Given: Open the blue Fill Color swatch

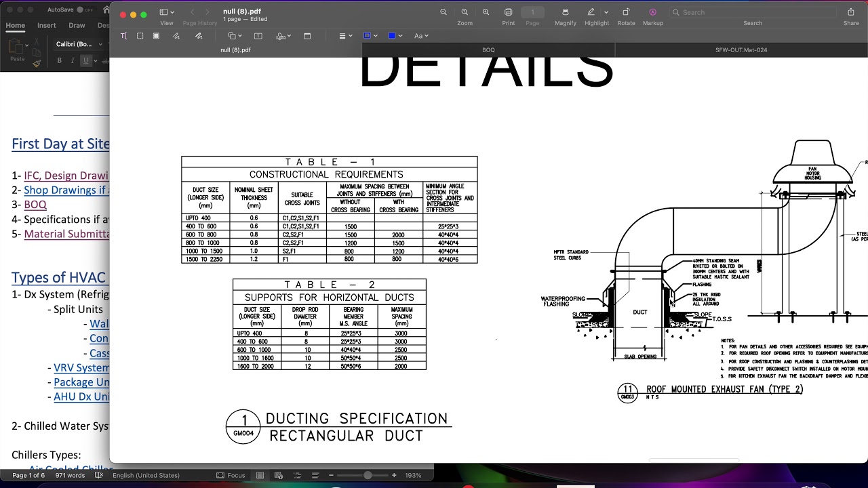Looking at the screenshot, I should pos(395,36).
